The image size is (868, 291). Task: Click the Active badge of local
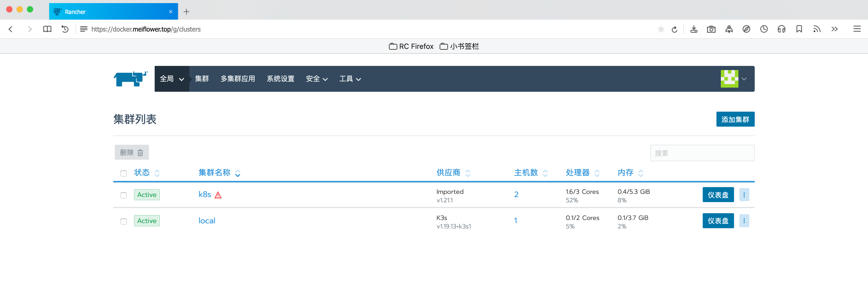[x=147, y=221]
